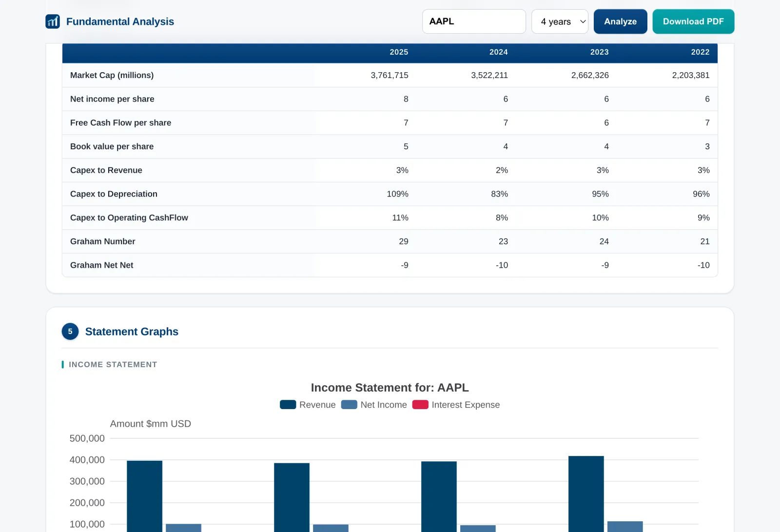The height and width of the screenshot is (532, 780).
Task: Click the Graham Net Net row label
Action: click(101, 265)
